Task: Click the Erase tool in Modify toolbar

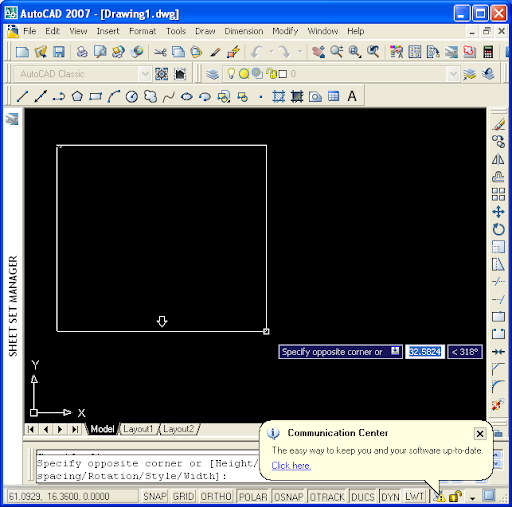Action: 498,125
